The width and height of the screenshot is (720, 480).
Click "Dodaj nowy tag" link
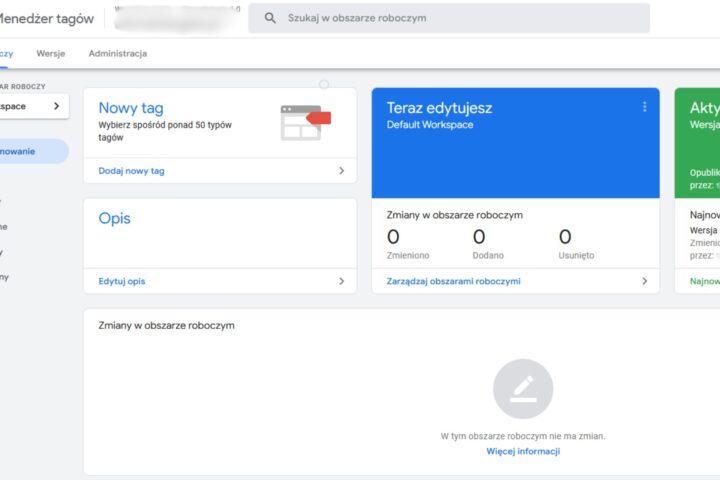coord(131,171)
